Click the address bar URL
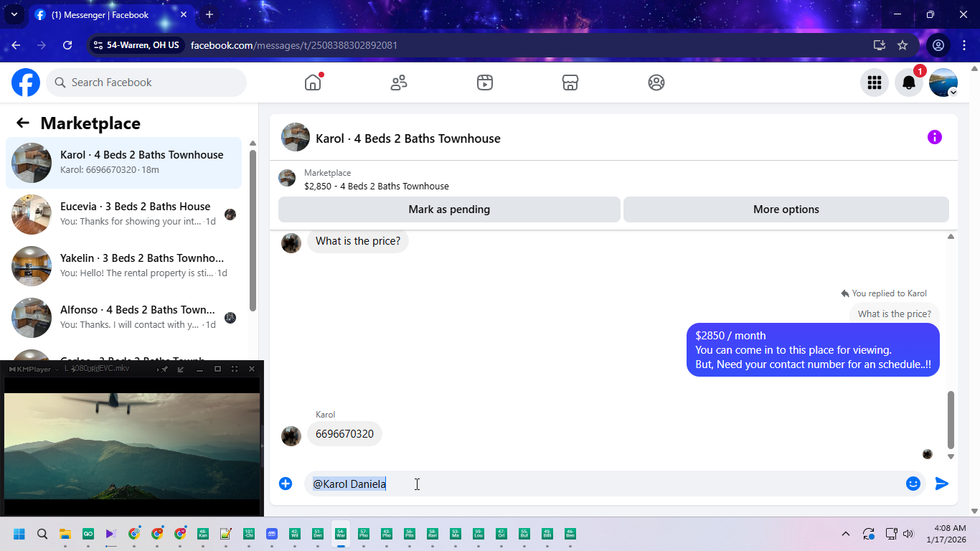The image size is (980, 551). tap(294, 45)
